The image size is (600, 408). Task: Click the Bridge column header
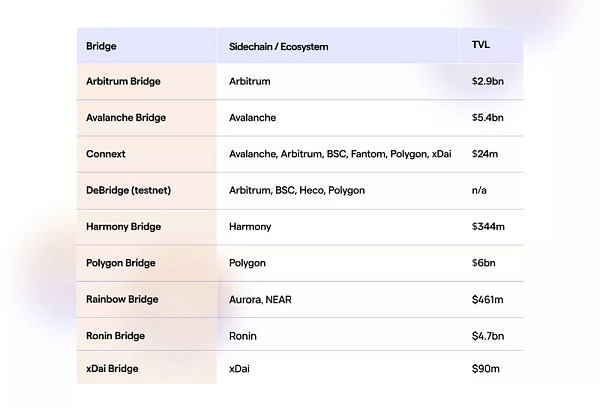click(x=100, y=47)
